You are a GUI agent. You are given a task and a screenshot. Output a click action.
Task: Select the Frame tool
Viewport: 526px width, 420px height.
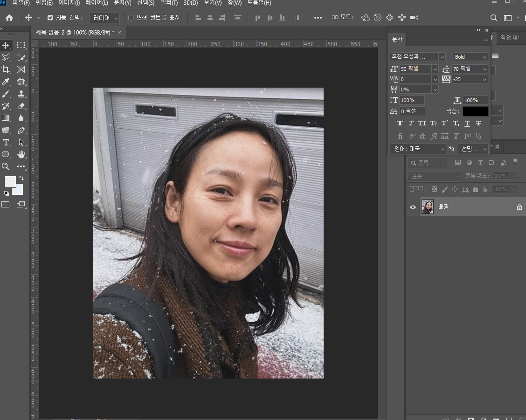click(21, 69)
